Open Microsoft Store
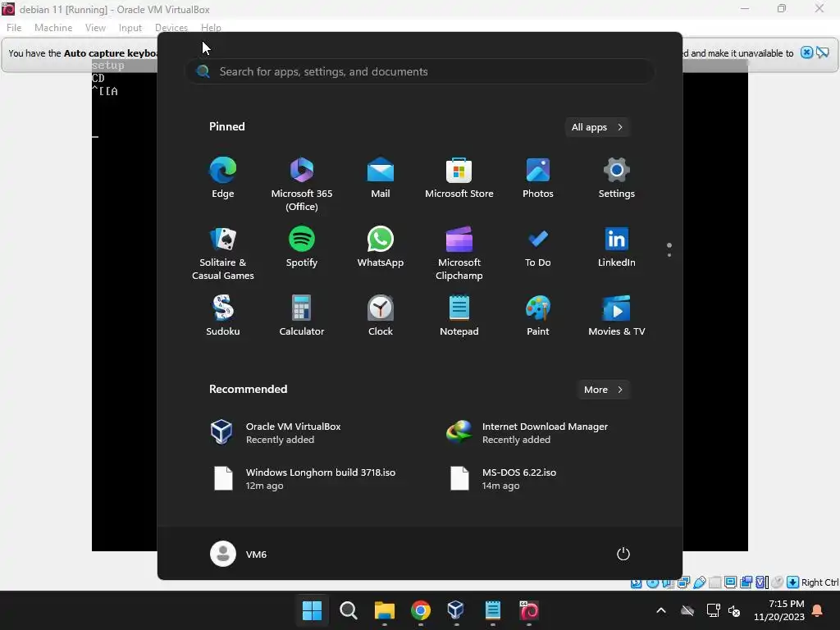840x630 pixels. (459, 179)
